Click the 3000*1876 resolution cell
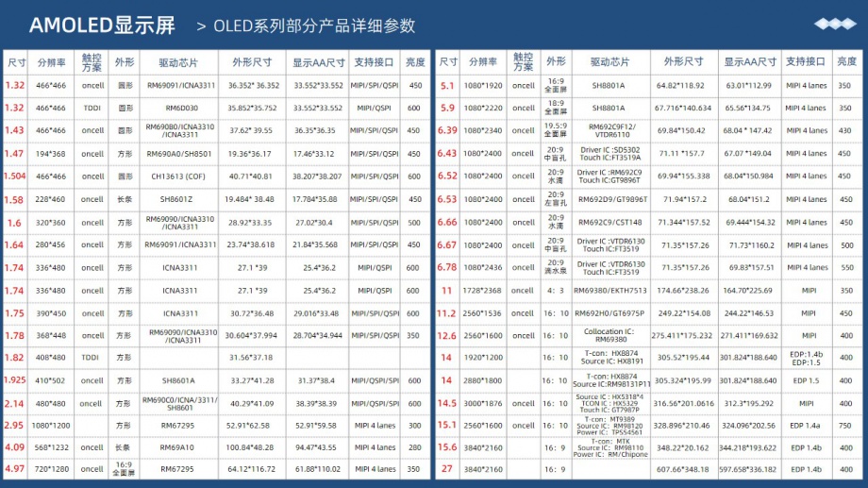Image resolution: width=868 pixels, height=488 pixels. 482,403
